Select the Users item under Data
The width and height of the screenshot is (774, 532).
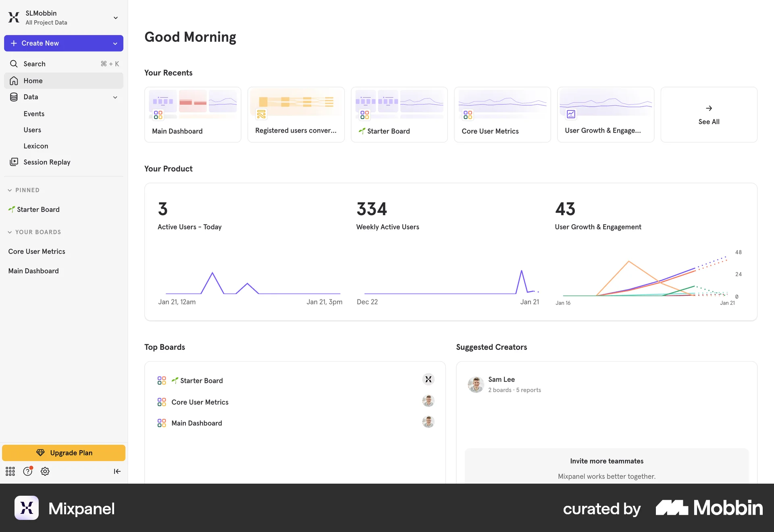32,129
